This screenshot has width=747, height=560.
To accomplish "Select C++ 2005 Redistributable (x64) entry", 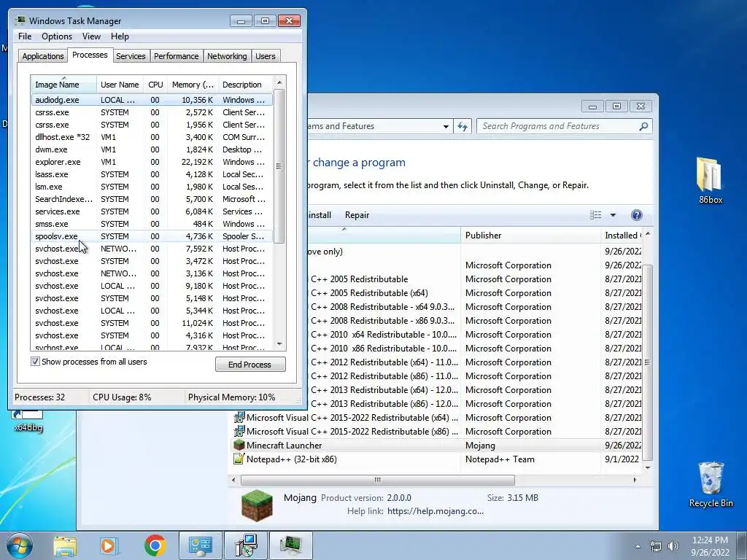I will pos(475,293).
